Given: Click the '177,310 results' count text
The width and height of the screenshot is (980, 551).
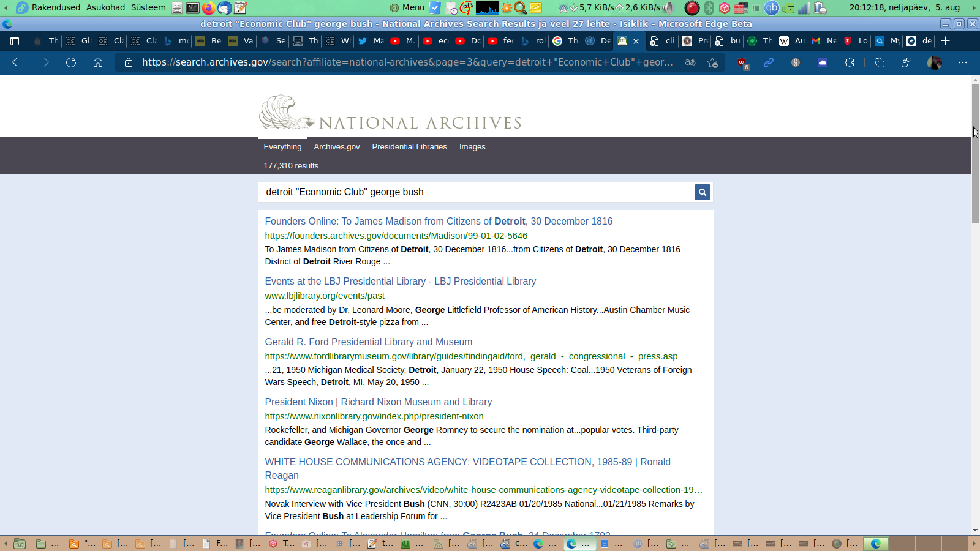Looking at the screenshot, I should click(291, 166).
